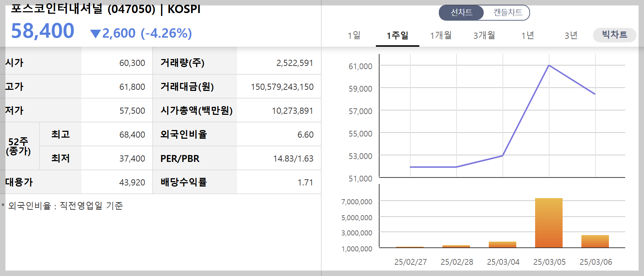Click the 최저 label
The width and height of the screenshot is (644, 276).
(60, 158)
